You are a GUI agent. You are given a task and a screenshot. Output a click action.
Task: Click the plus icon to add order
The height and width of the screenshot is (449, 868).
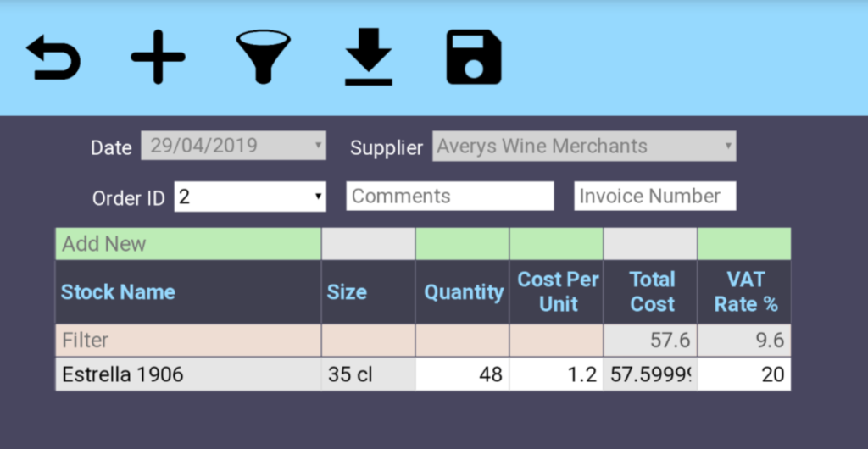158,58
